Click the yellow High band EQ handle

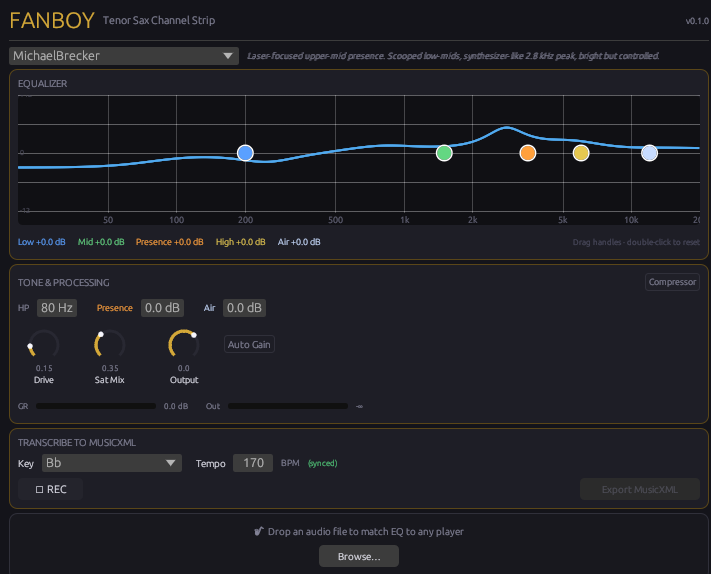point(581,153)
